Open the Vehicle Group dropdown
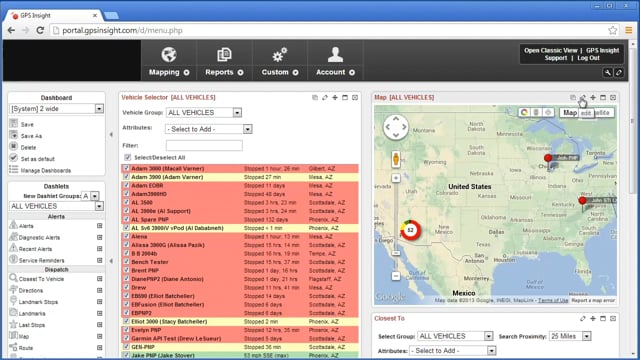 coord(237,113)
